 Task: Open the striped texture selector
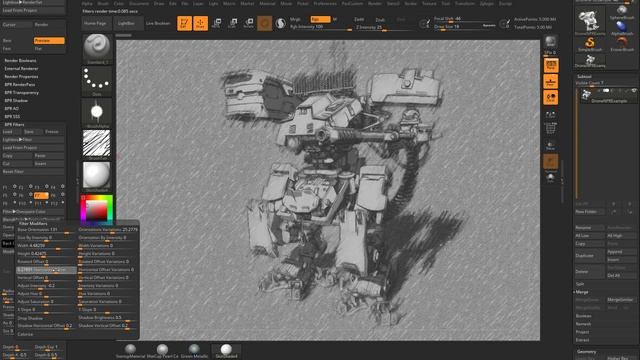97,144
